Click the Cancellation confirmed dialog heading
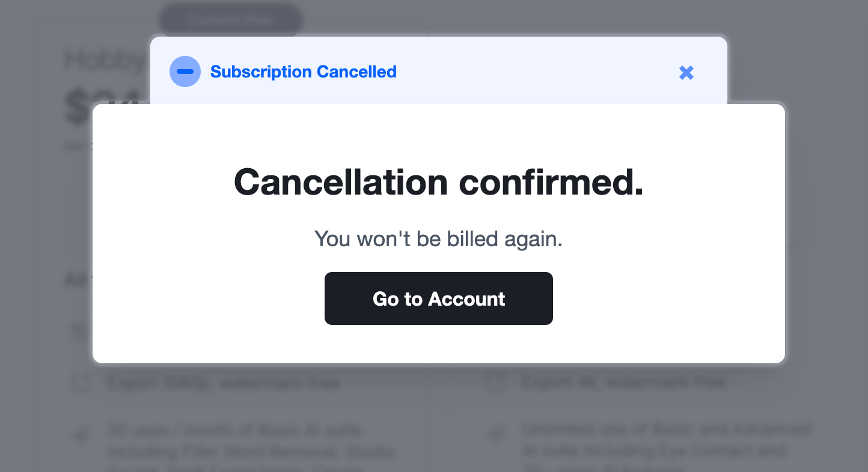Image resolution: width=868 pixels, height=472 pixels. (x=438, y=182)
